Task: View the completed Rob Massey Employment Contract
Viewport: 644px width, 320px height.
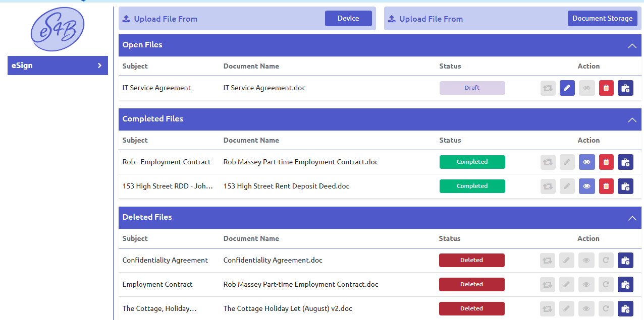Action: (x=586, y=162)
